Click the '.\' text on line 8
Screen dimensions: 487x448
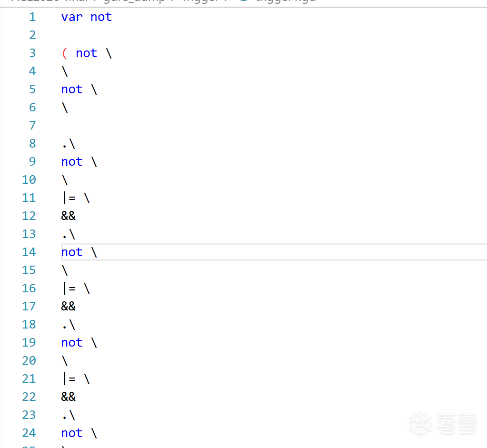[x=69, y=144]
